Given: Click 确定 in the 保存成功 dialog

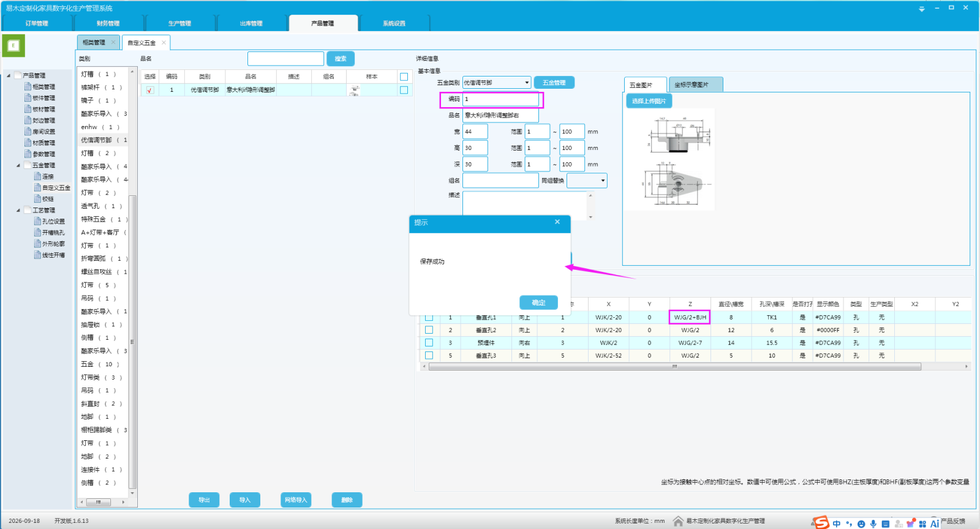Looking at the screenshot, I should coord(539,302).
